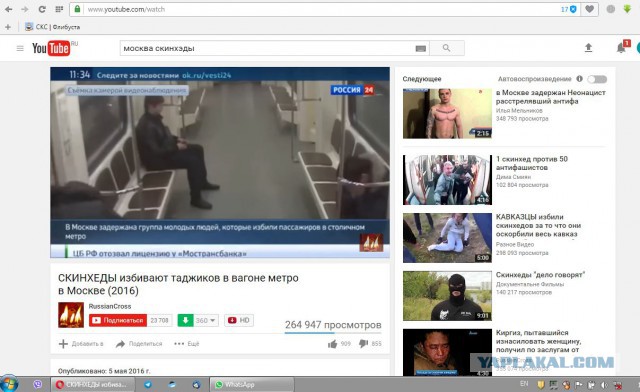This screenshot has width=640, height=392.
Task: Click the YouTube search field
Action: pos(267,48)
